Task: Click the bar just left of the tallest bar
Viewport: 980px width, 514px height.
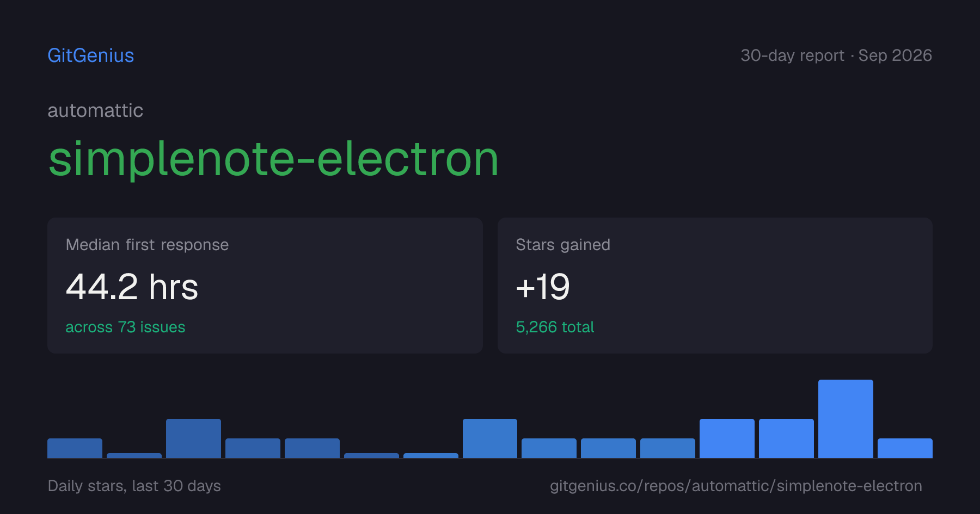Action: 786,438
